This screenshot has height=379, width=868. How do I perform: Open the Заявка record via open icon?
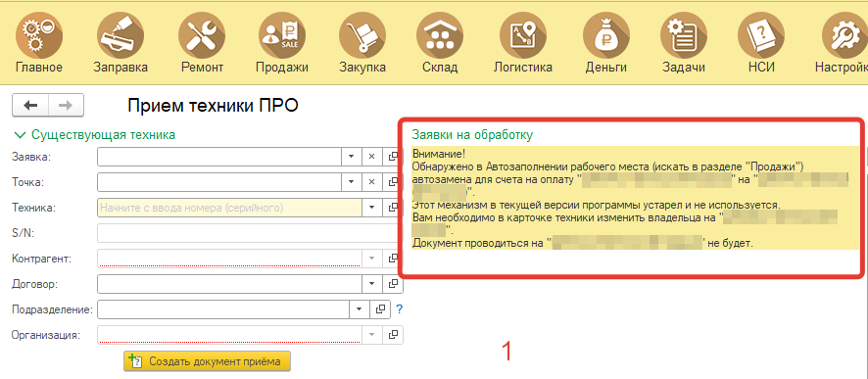point(393,157)
